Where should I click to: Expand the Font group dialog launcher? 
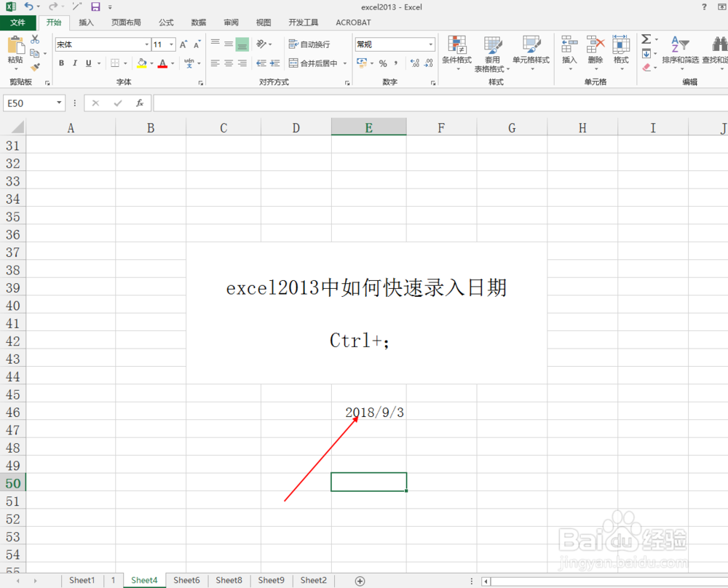point(201,83)
